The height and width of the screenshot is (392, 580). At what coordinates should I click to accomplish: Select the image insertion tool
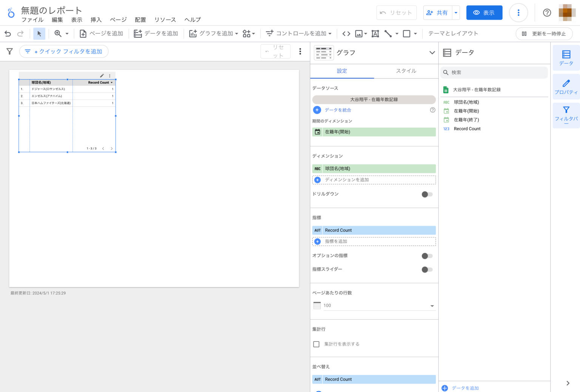[359, 34]
